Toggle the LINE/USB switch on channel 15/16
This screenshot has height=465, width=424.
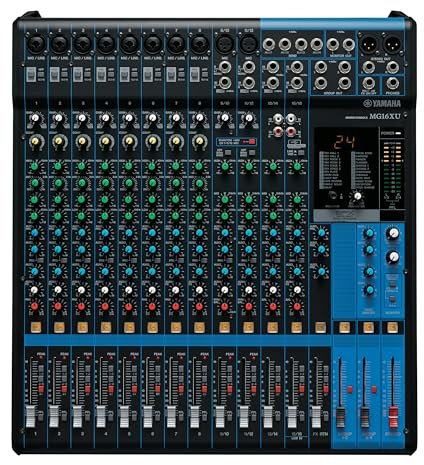302,153
